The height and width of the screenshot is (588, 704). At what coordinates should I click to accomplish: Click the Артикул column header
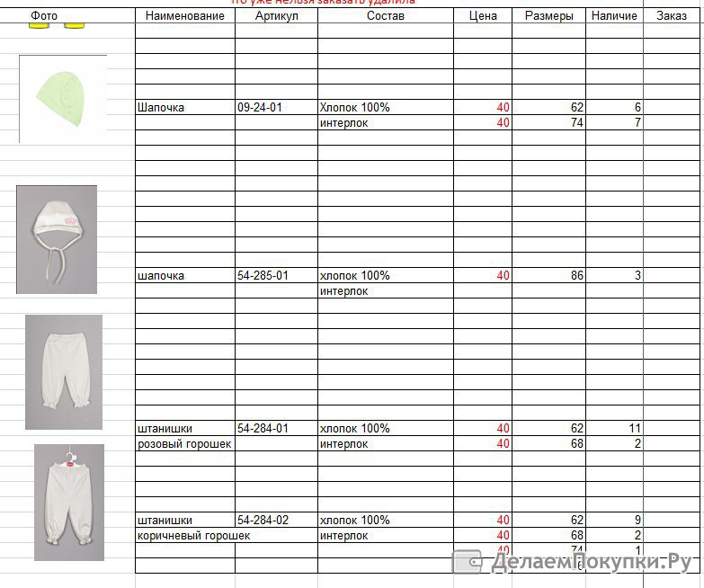tap(277, 15)
